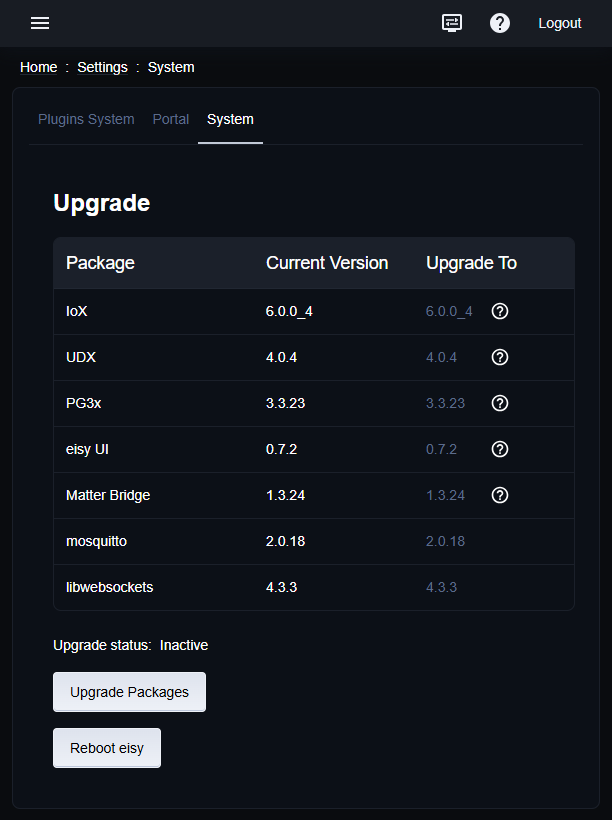Open the hamburger navigation menu
The image size is (612, 820).
click(40, 23)
